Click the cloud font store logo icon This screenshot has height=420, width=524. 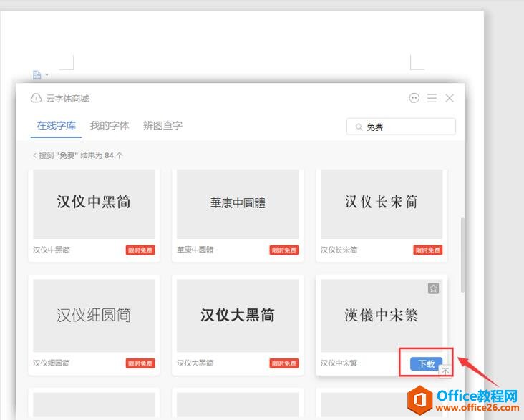tap(36, 98)
